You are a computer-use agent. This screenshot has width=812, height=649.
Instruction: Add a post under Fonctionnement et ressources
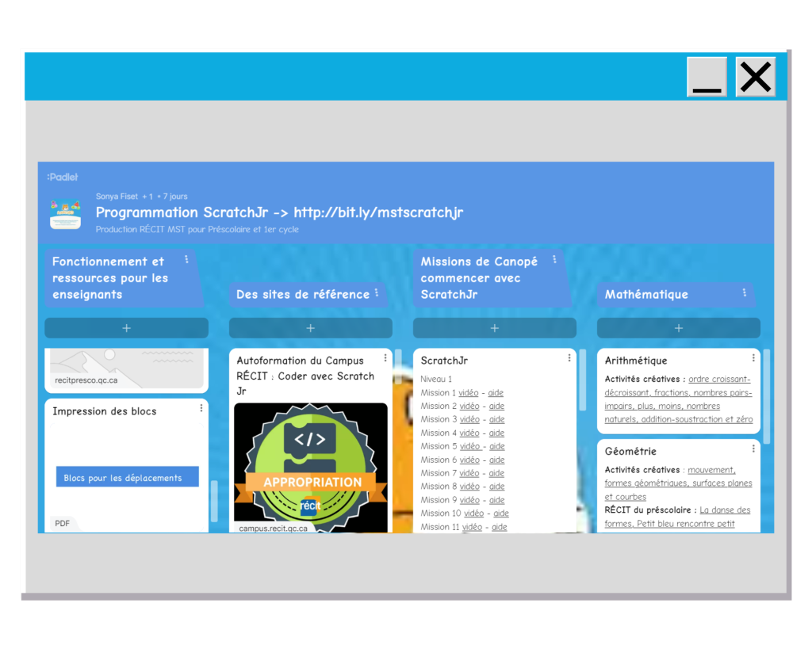pyautogui.click(x=126, y=328)
